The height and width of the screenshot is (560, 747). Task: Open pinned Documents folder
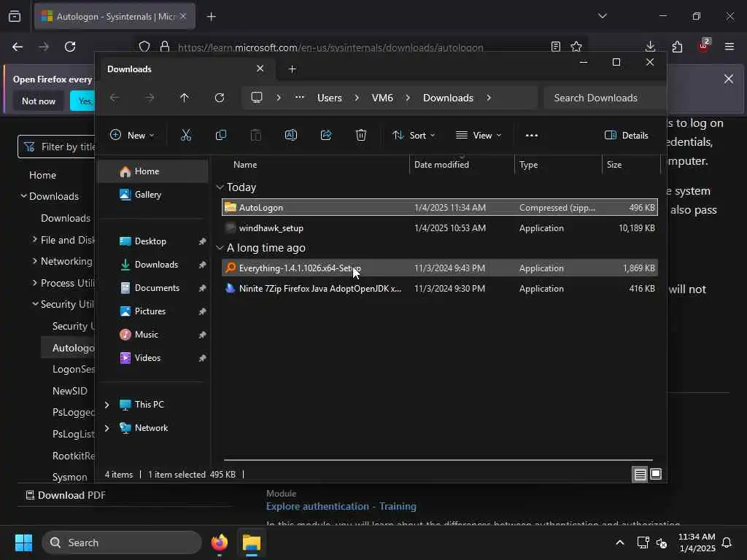[152, 288]
